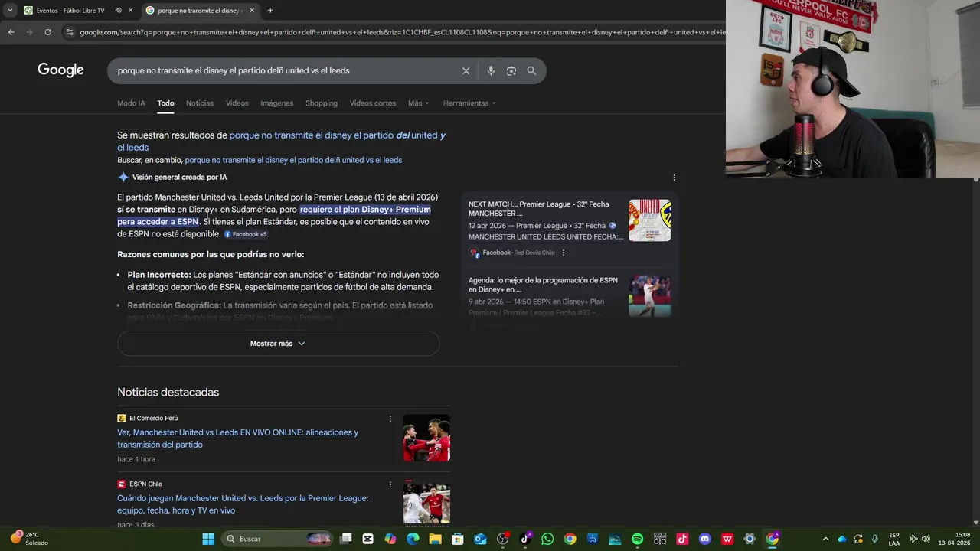This screenshot has width=980, height=551.
Task: Open Agenda programación de ESPN source card
Action: pos(570,296)
